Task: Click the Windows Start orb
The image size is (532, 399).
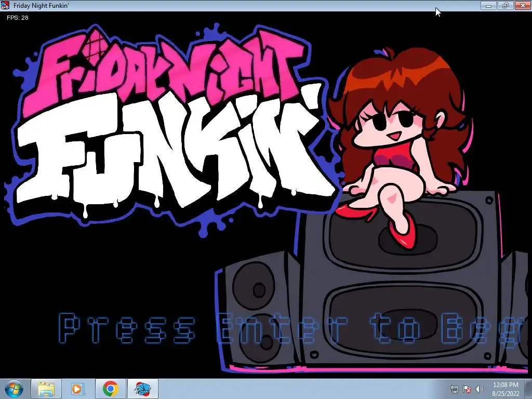Action: tap(14, 389)
